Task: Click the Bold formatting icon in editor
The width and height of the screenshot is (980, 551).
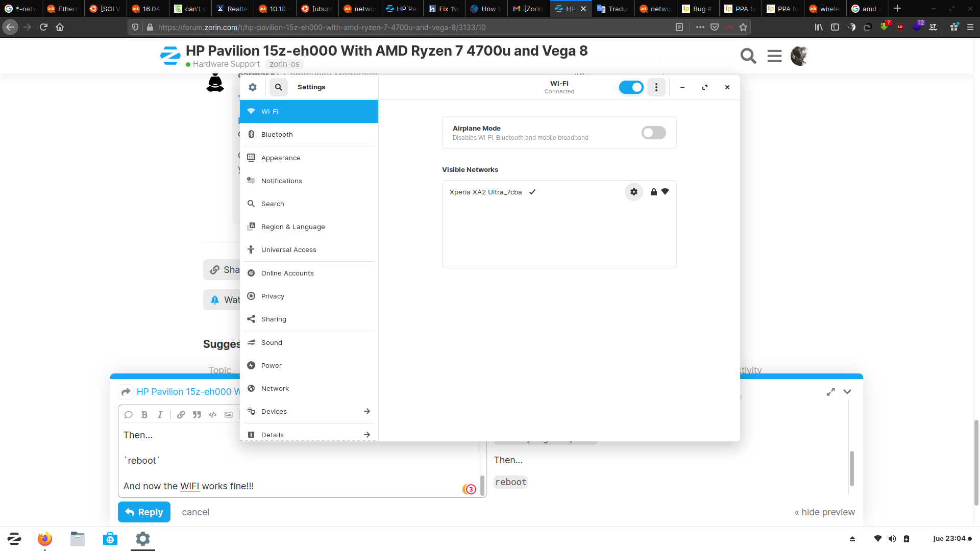Action: click(x=144, y=415)
